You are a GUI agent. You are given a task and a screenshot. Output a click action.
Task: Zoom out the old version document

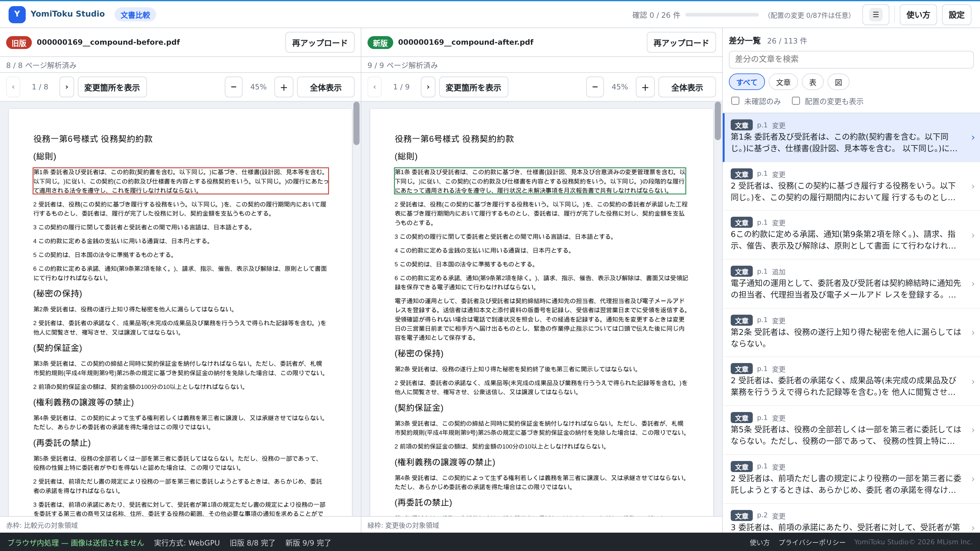pyautogui.click(x=234, y=87)
